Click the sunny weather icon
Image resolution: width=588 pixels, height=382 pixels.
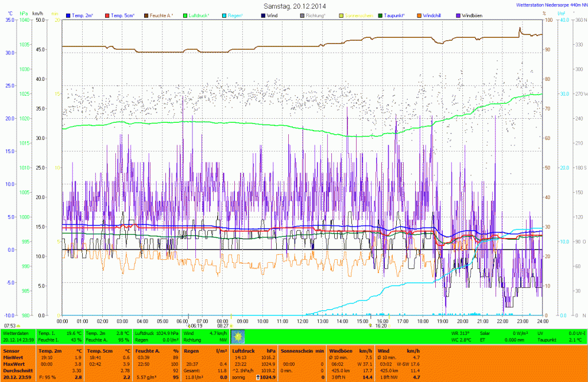pyautogui.click(x=238, y=336)
